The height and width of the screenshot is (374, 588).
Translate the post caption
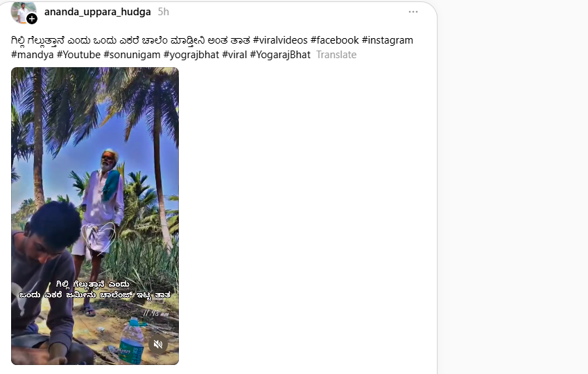pos(336,55)
